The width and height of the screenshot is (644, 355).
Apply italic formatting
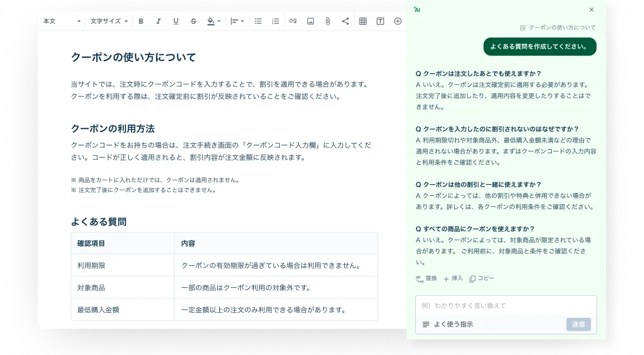pos(158,21)
